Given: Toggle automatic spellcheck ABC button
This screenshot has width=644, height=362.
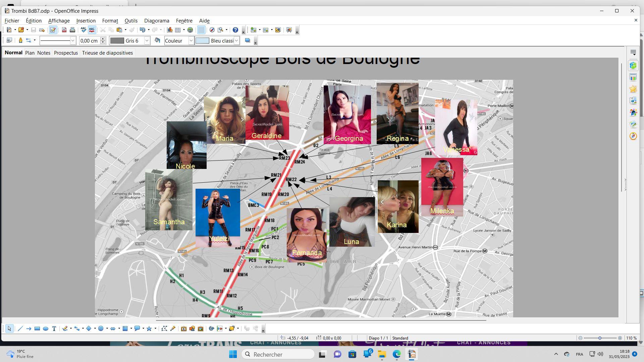Looking at the screenshot, I should tap(92, 30).
